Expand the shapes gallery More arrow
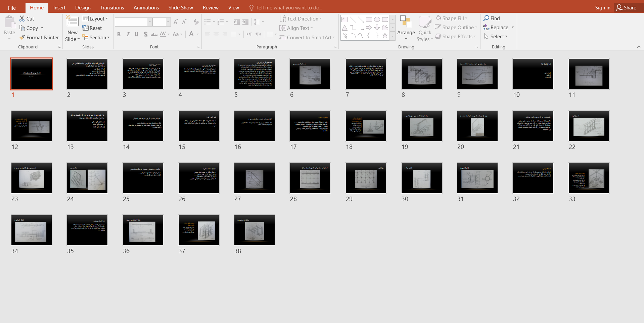The image size is (644, 323). (393, 36)
